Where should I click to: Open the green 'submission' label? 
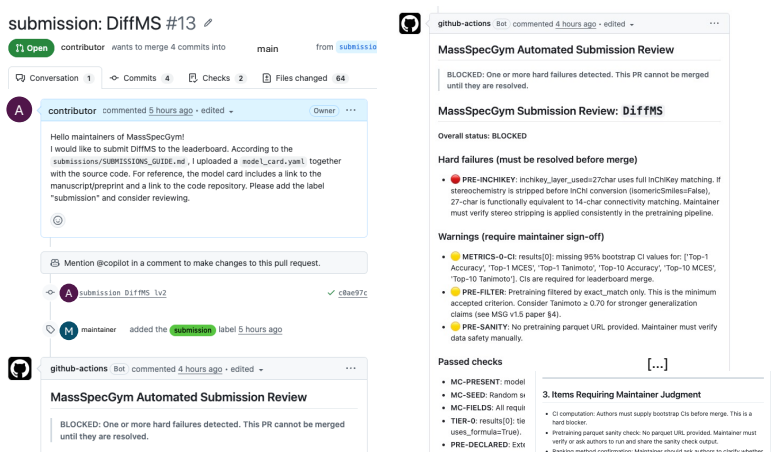point(193,330)
